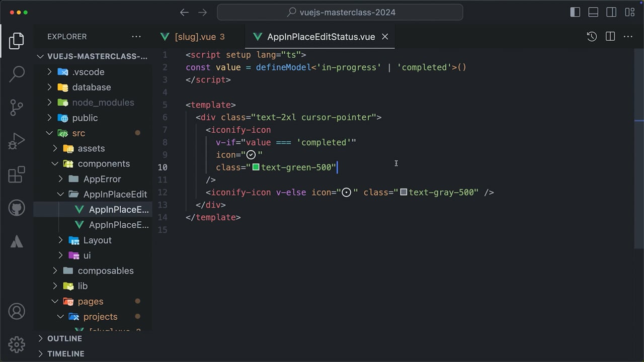The height and width of the screenshot is (362, 644).
Task: Open the Search view in activity bar
Action: (17, 74)
